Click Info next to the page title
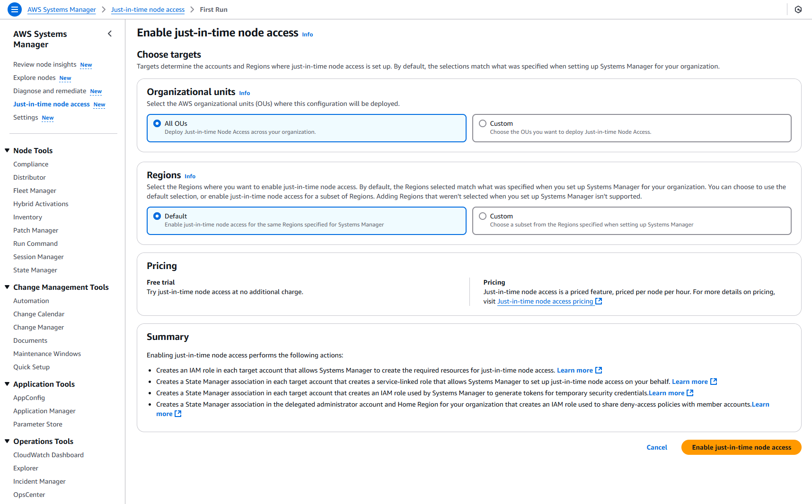The width and height of the screenshot is (812, 504). click(307, 34)
